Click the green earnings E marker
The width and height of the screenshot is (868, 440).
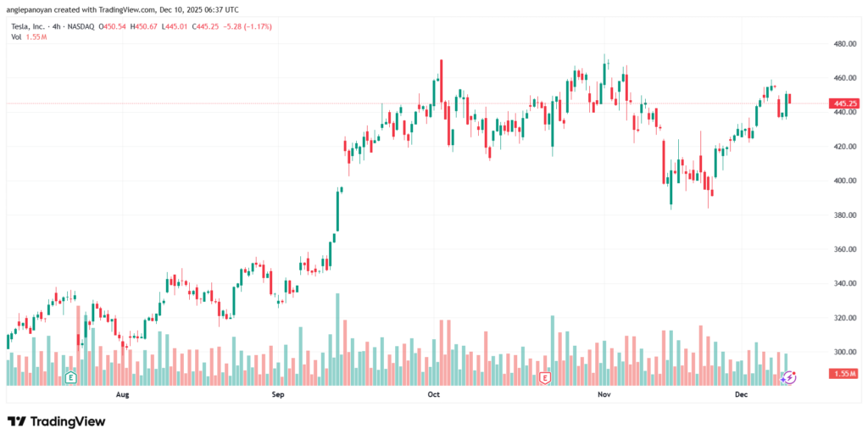point(71,376)
